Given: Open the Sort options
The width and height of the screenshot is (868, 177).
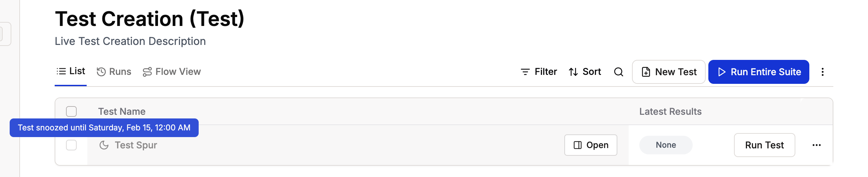Looking at the screenshot, I should [x=585, y=72].
